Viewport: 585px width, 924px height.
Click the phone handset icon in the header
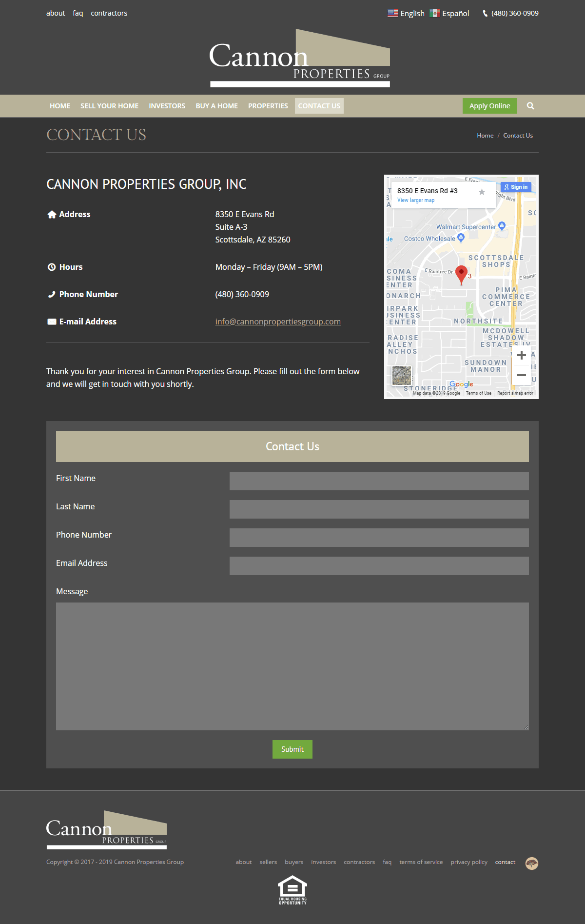point(485,14)
